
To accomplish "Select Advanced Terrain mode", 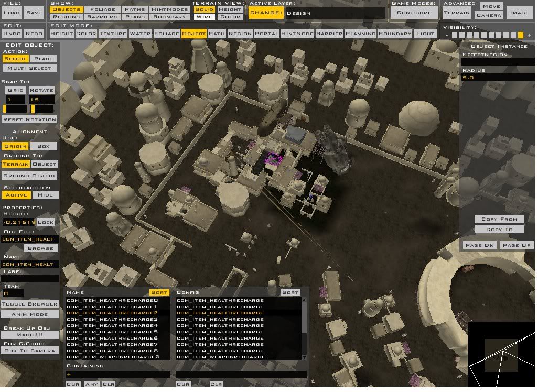I will (457, 13).
